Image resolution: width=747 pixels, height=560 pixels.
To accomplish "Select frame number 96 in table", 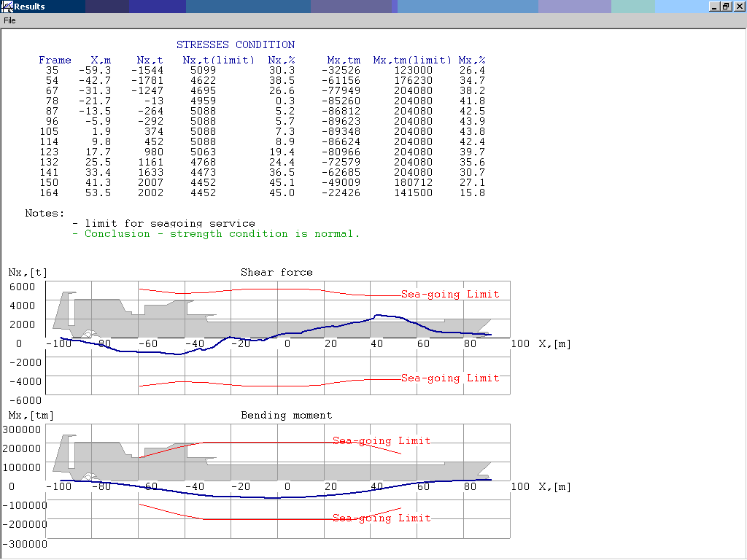I will coord(52,122).
